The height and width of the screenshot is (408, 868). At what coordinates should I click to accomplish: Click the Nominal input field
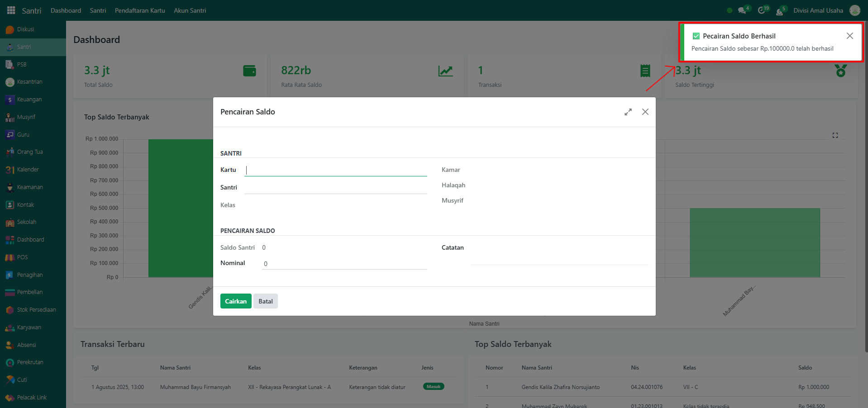[344, 264]
